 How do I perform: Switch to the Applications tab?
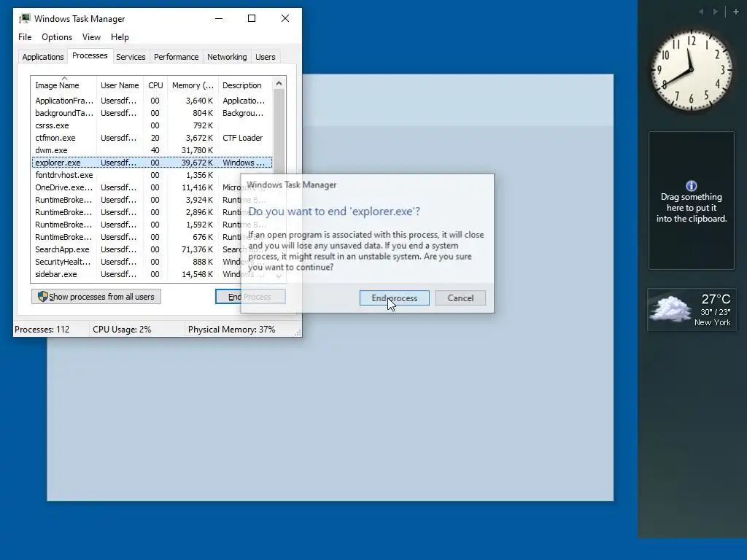coord(43,57)
